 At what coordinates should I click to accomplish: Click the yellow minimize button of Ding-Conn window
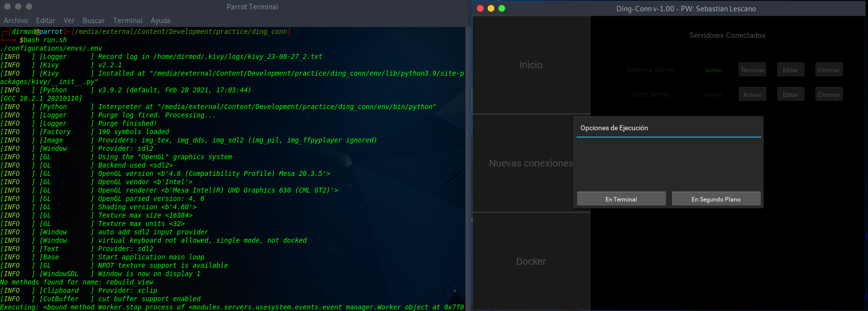point(491,8)
